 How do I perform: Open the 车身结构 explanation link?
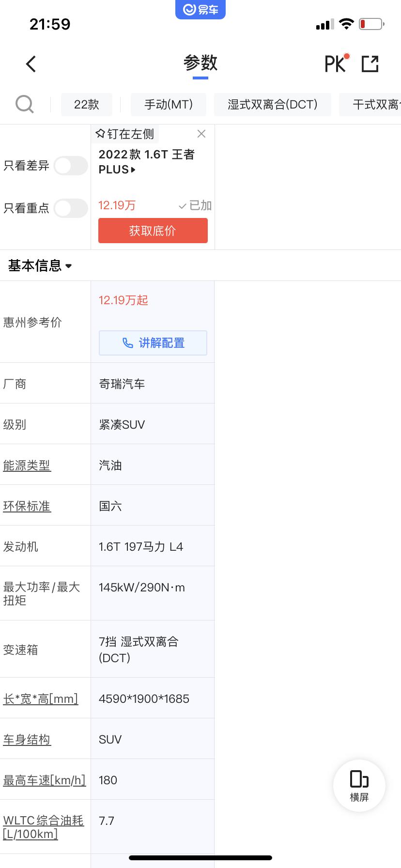click(x=27, y=740)
